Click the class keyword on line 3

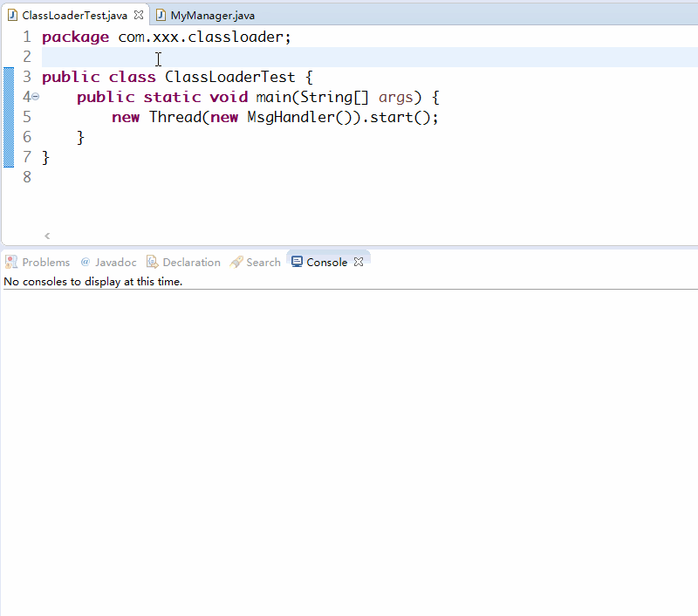point(133,77)
